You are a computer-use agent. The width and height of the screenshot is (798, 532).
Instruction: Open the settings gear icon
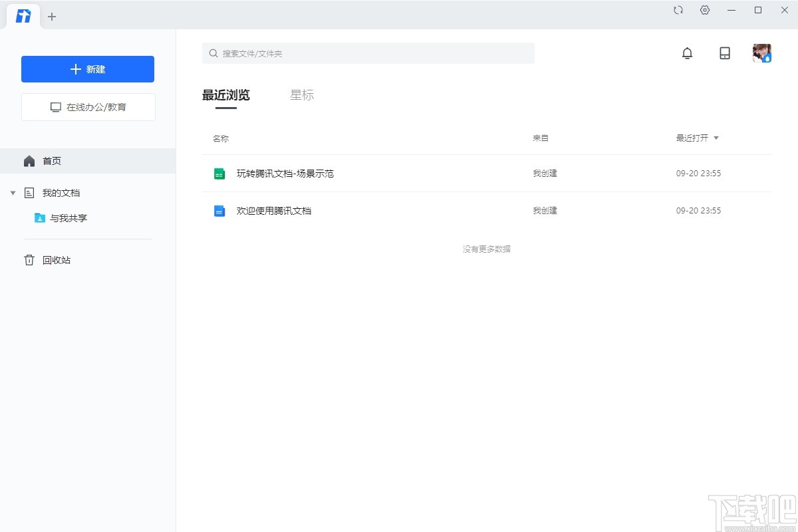tap(705, 10)
